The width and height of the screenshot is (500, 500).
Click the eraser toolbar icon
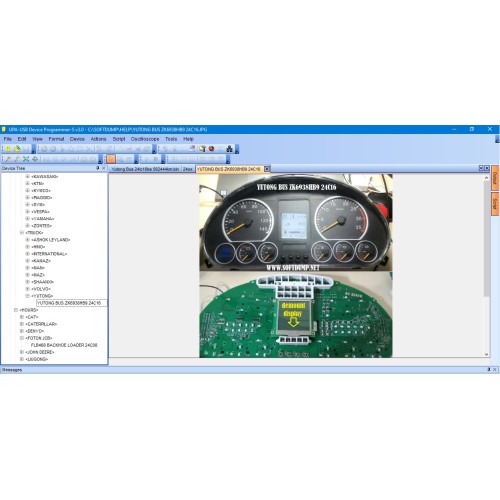pos(192,148)
